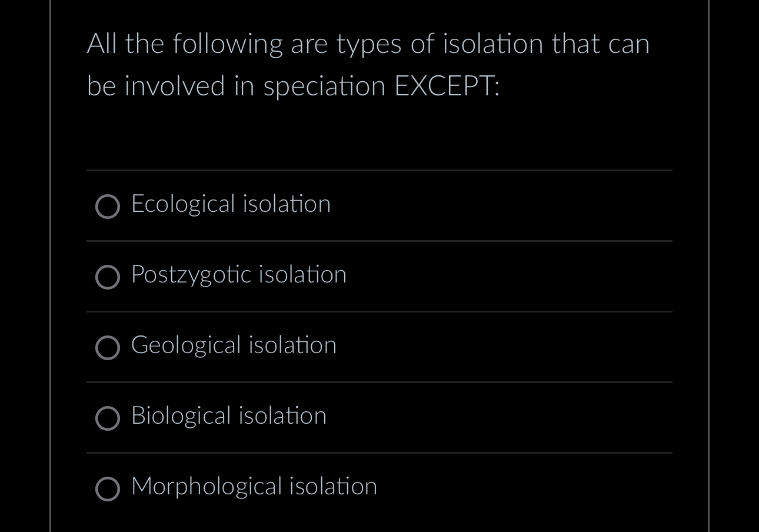Screen dimensions: 759x532
Task: Click the last answer option row
Action: (379, 488)
